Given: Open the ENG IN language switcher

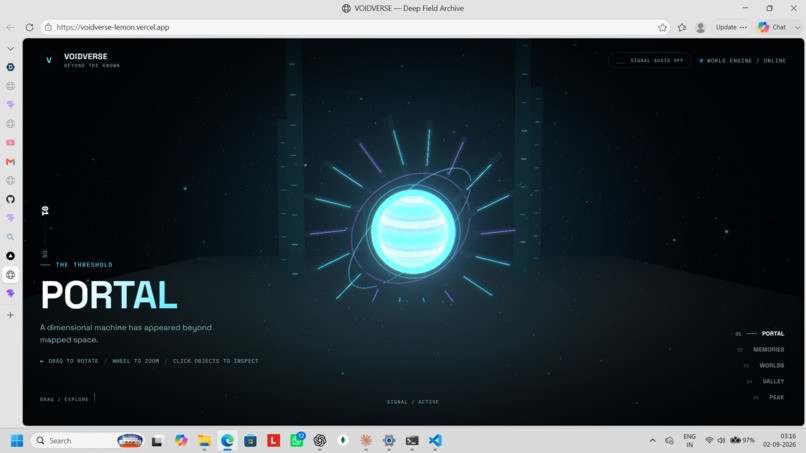Looking at the screenshot, I should [690, 441].
